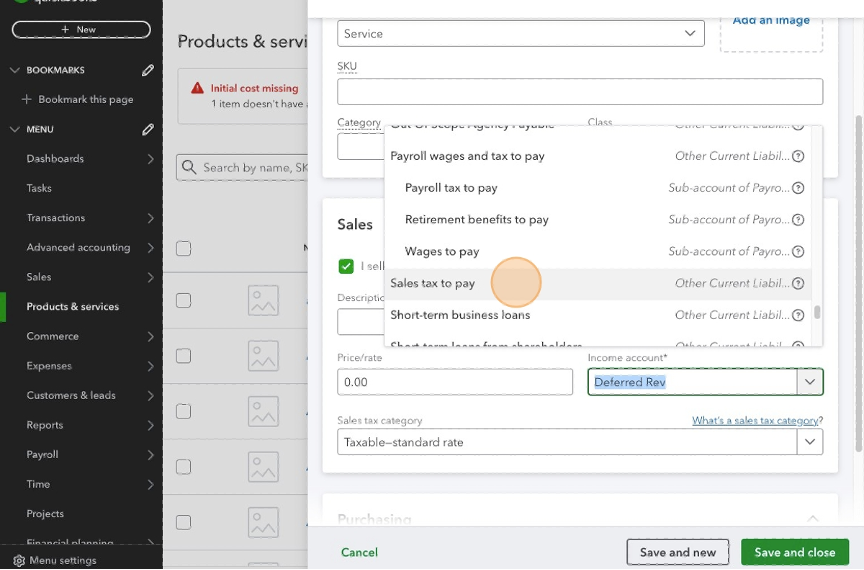The image size is (864, 570).
Task: Click the Menu settings gear icon
Action: [18, 560]
